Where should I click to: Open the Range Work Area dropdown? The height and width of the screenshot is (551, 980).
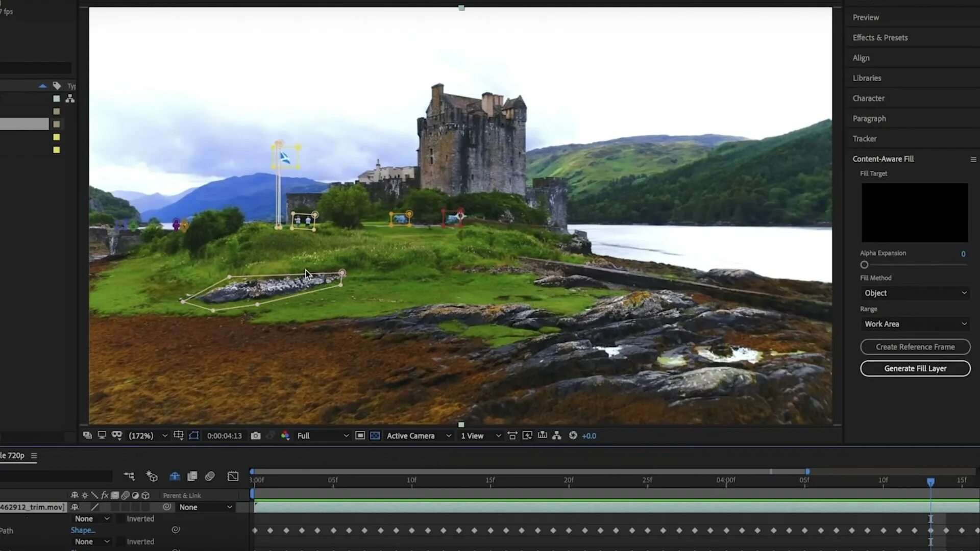click(915, 324)
